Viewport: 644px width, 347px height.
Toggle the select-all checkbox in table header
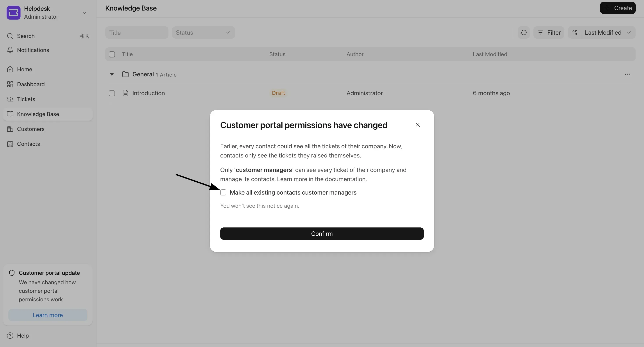click(x=112, y=54)
